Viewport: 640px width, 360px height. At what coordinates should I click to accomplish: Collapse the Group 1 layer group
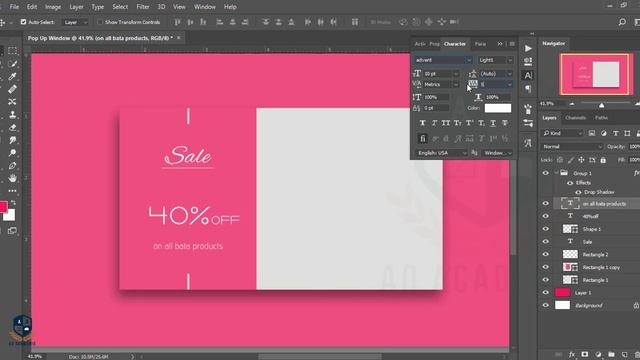556,173
